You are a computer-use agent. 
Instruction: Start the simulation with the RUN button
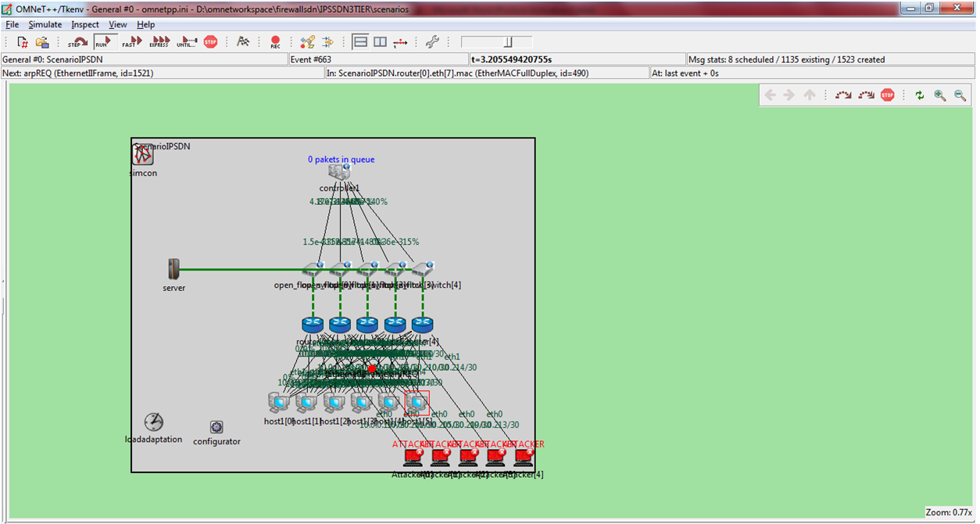pyautogui.click(x=104, y=42)
